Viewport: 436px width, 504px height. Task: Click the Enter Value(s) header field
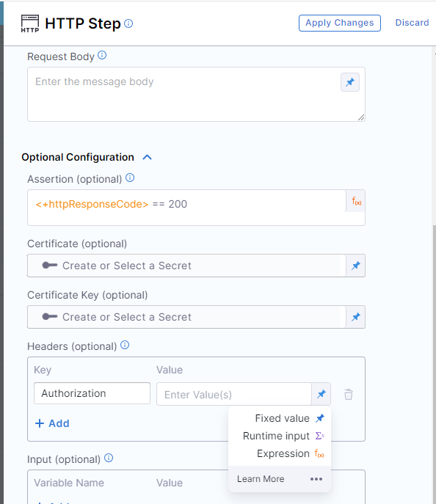tap(234, 395)
